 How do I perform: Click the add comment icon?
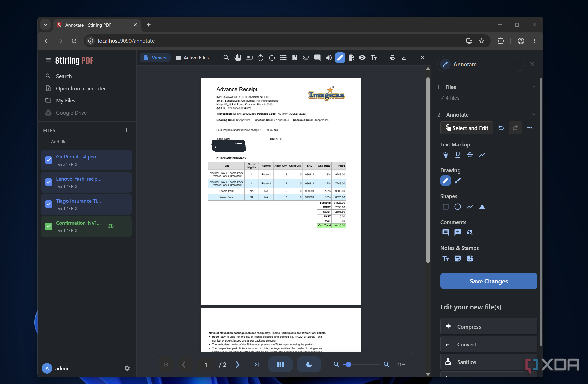458,232
